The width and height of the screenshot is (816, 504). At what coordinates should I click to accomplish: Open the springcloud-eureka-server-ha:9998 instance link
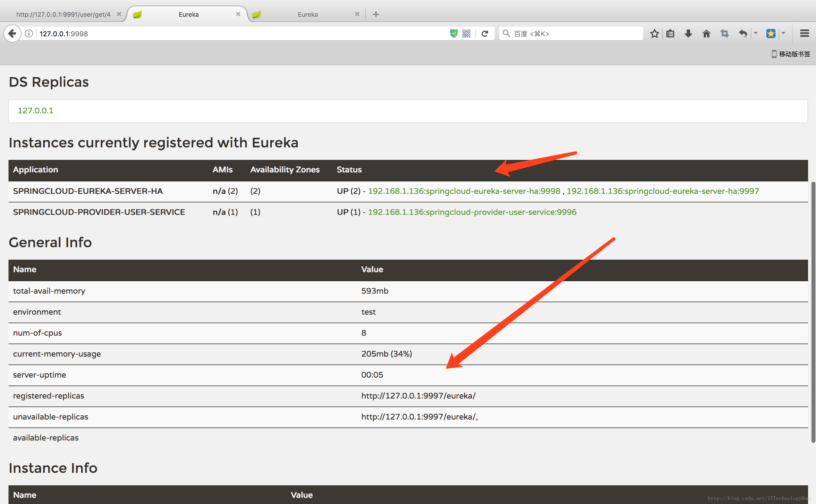[x=464, y=191]
